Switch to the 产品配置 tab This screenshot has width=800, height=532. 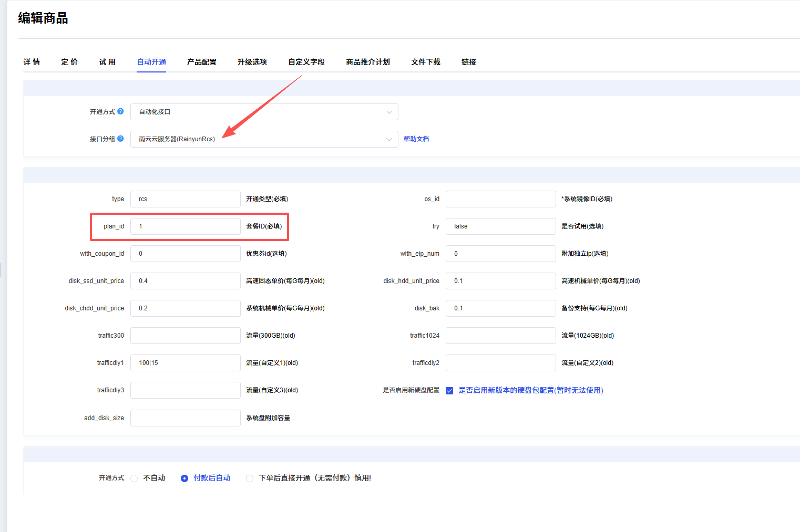click(x=202, y=62)
